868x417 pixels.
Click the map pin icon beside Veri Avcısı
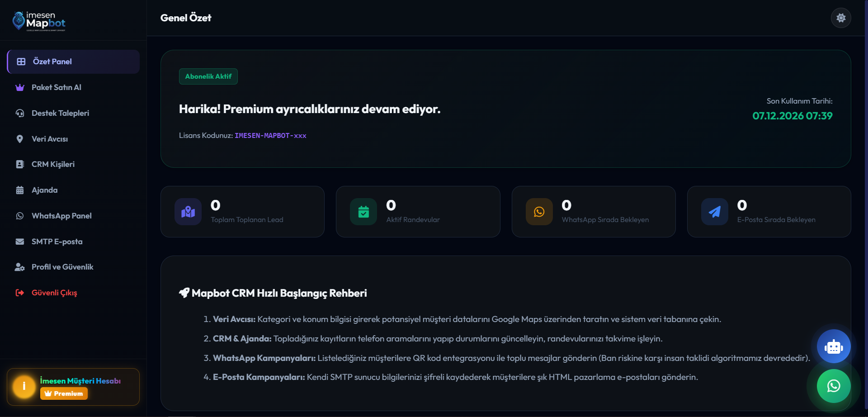(20, 139)
